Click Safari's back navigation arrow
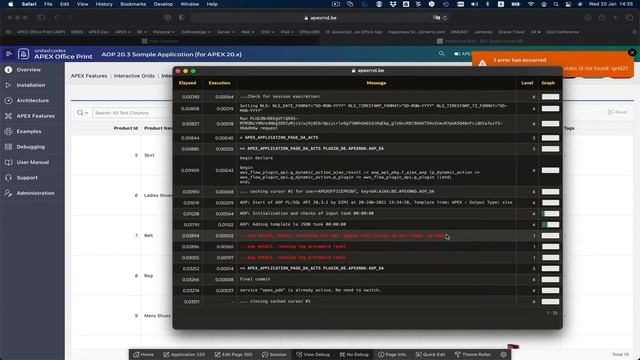 click(56, 18)
